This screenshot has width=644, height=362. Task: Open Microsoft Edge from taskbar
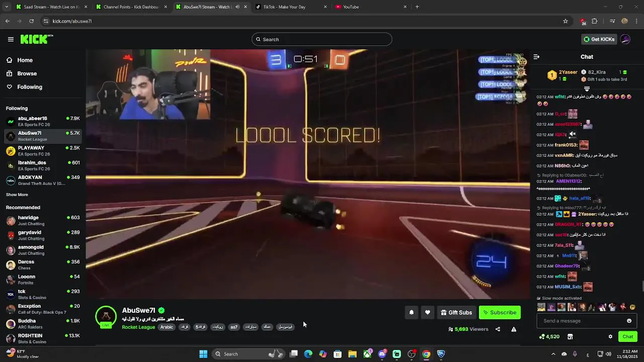coord(308,354)
